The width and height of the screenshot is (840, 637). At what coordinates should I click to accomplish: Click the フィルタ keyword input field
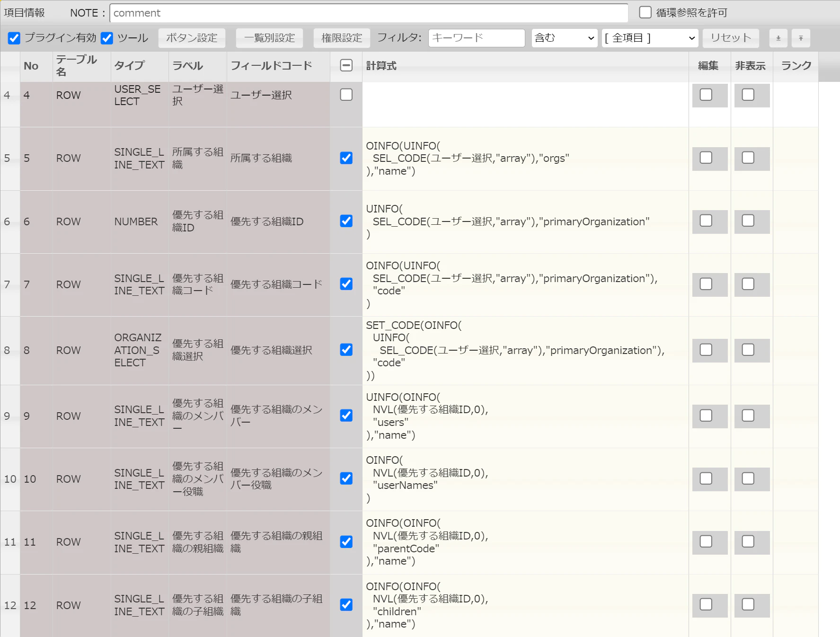pyautogui.click(x=477, y=38)
